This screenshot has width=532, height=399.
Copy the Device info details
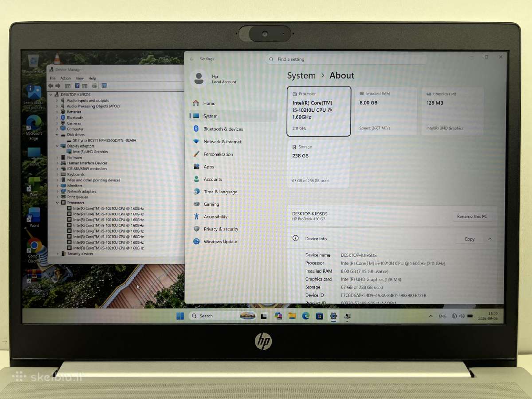[469, 239]
